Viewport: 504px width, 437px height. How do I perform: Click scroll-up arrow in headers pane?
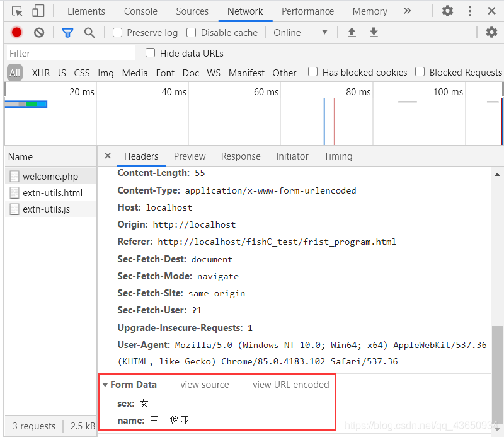click(497, 175)
